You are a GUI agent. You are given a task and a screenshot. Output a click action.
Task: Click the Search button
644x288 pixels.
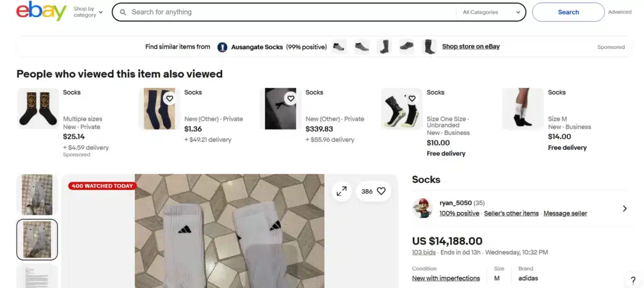pyautogui.click(x=568, y=12)
